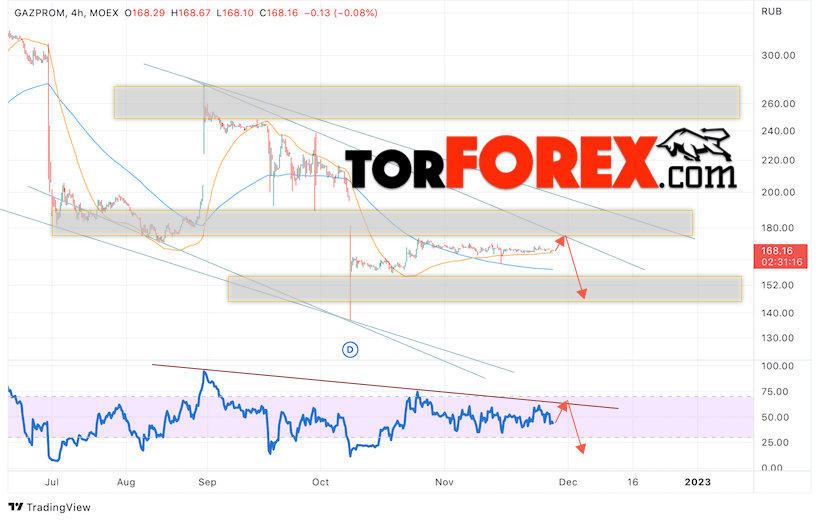Screen dimensions: 819x521
Task: Click the 16 date label on time axis
Action: coord(633,482)
